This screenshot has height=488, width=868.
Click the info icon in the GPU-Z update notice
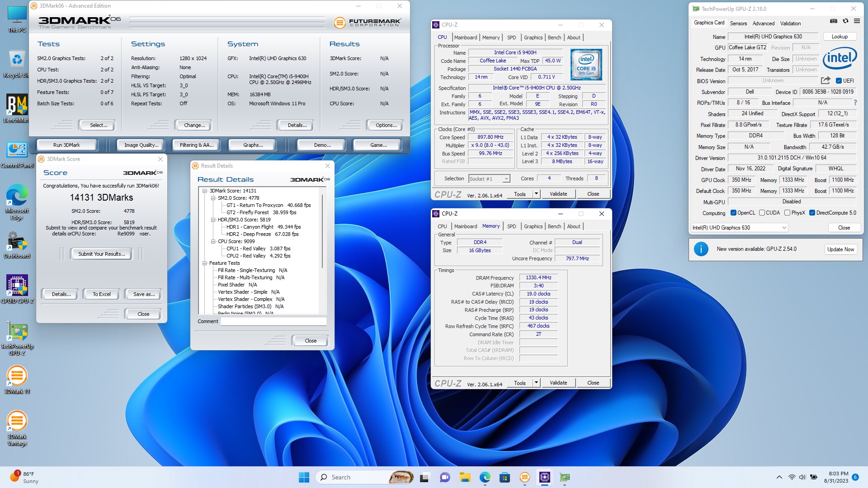(701, 249)
